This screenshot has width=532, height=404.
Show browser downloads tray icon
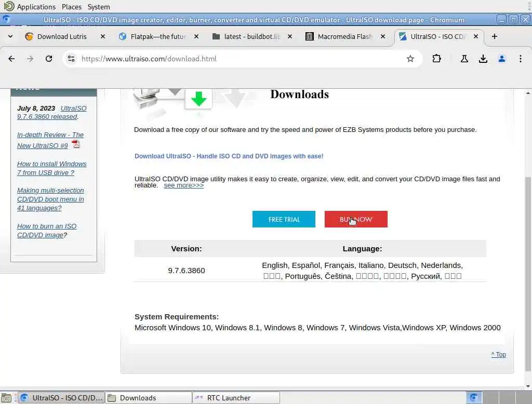tap(483, 59)
